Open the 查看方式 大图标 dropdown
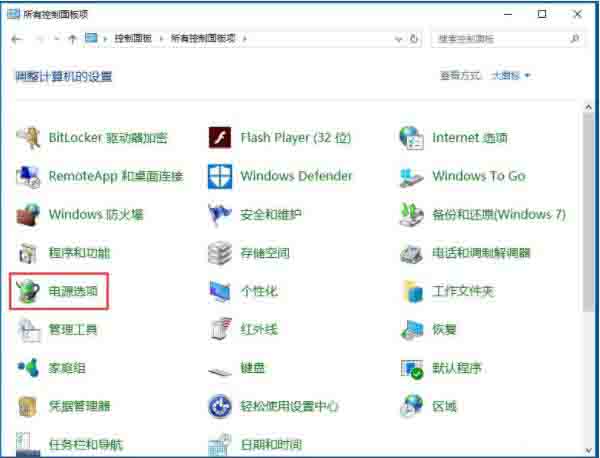 click(x=511, y=76)
